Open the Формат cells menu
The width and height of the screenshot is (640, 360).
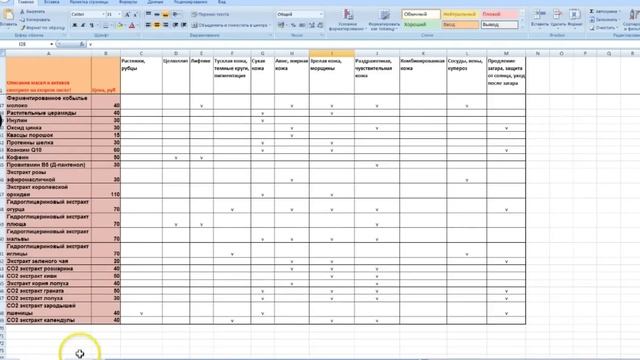(x=575, y=18)
